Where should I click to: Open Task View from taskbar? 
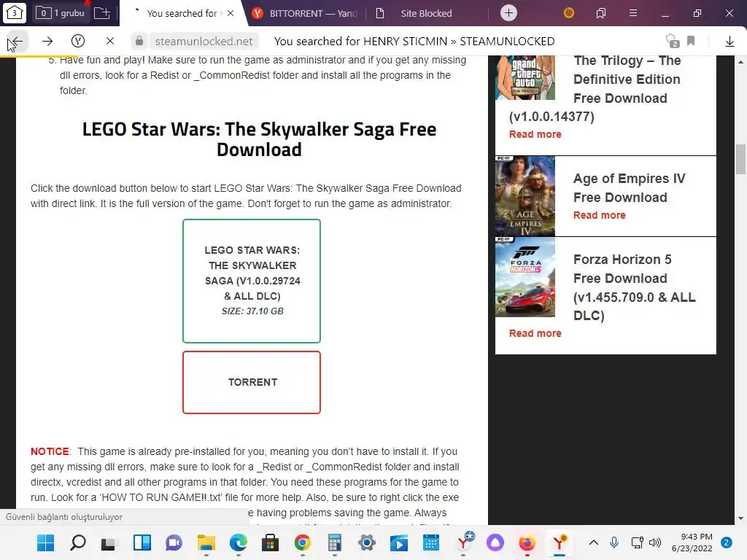coord(109,542)
